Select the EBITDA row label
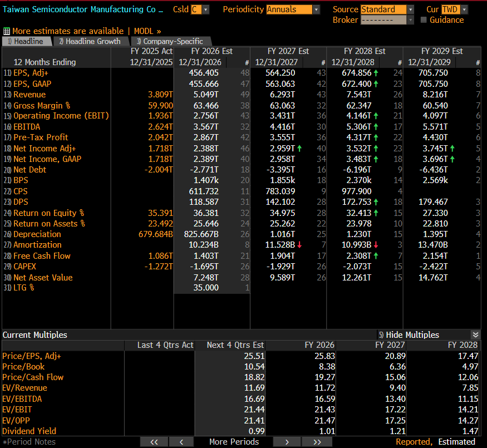 pyautogui.click(x=27, y=127)
